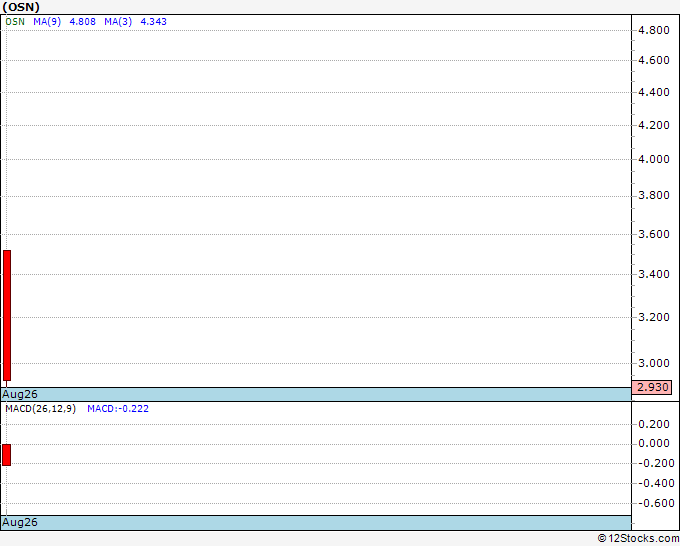Image resolution: width=680 pixels, height=546 pixels.
Task: Click the 4.800 price axis label
Action: pos(654,30)
